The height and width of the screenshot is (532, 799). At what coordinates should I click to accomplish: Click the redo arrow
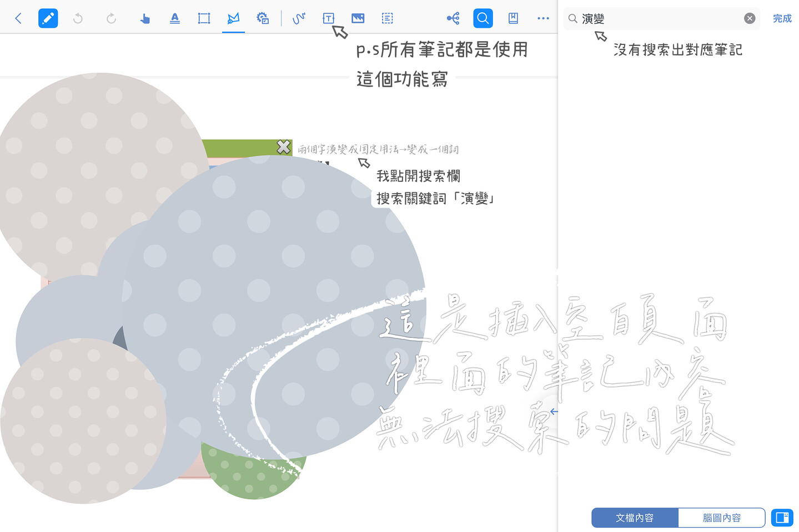click(111, 18)
